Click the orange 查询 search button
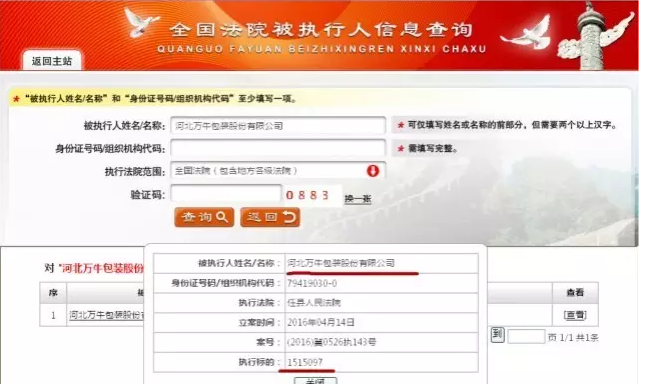 (204, 217)
